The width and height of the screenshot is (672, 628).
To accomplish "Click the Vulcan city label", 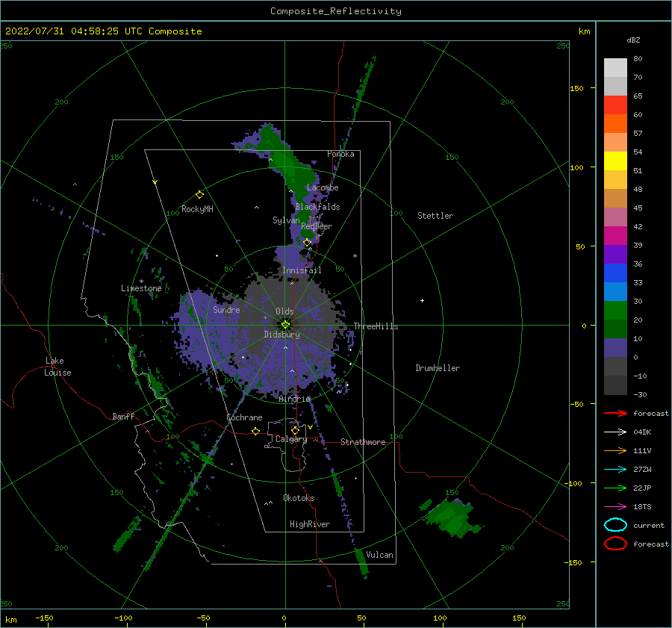I will click(x=379, y=555).
